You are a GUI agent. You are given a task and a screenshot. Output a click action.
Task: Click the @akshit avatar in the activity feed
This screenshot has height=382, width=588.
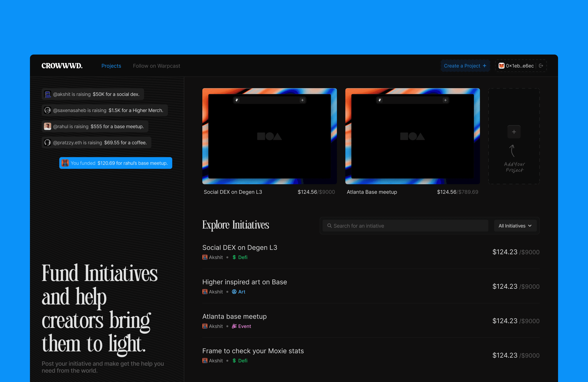click(x=47, y=94)
